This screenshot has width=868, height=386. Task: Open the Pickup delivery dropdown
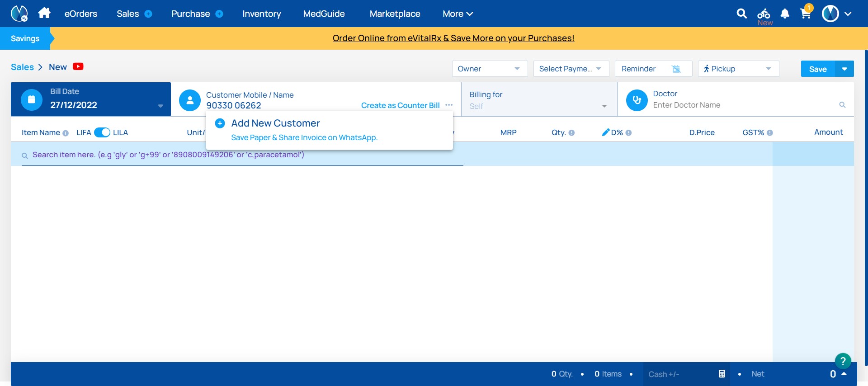(x=738, y=69)
